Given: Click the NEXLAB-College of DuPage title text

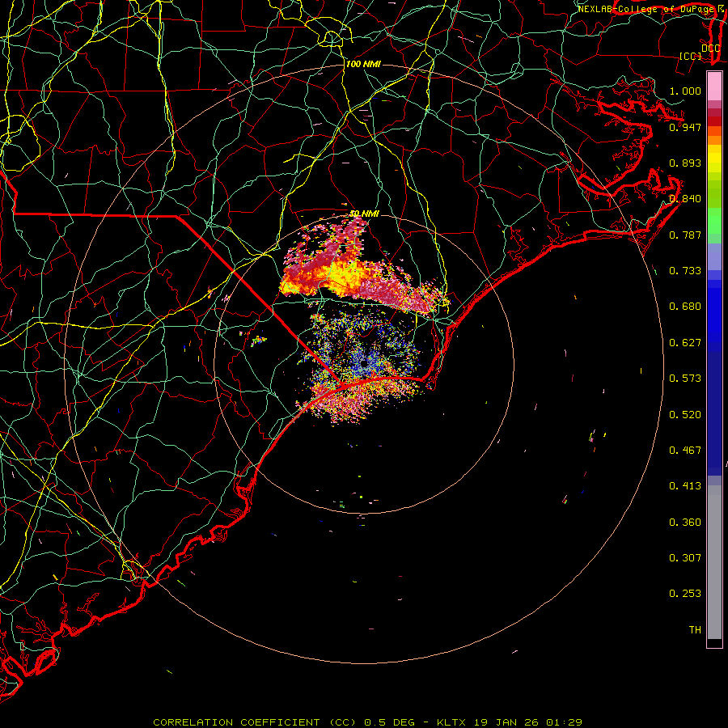Looking at the screenshot, I should click(645, 9).
